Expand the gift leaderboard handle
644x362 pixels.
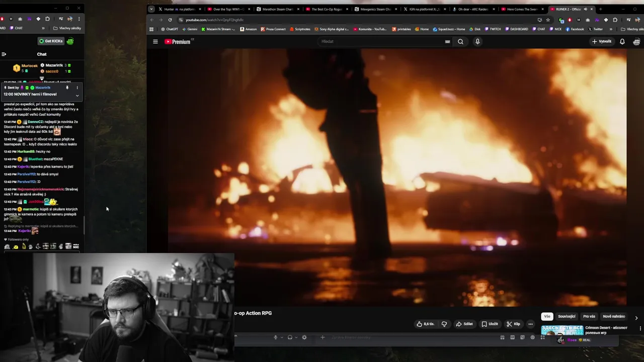coord(42,78)
